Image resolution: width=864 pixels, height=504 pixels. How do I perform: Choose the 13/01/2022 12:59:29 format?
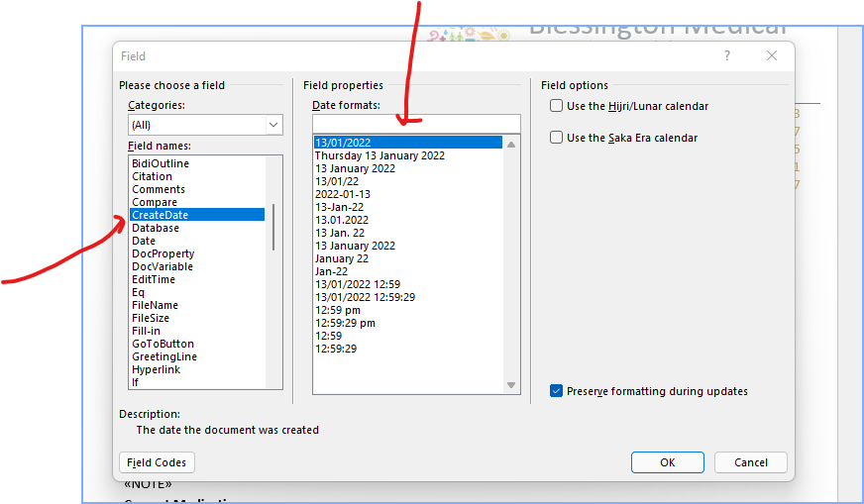click(365, 297)
